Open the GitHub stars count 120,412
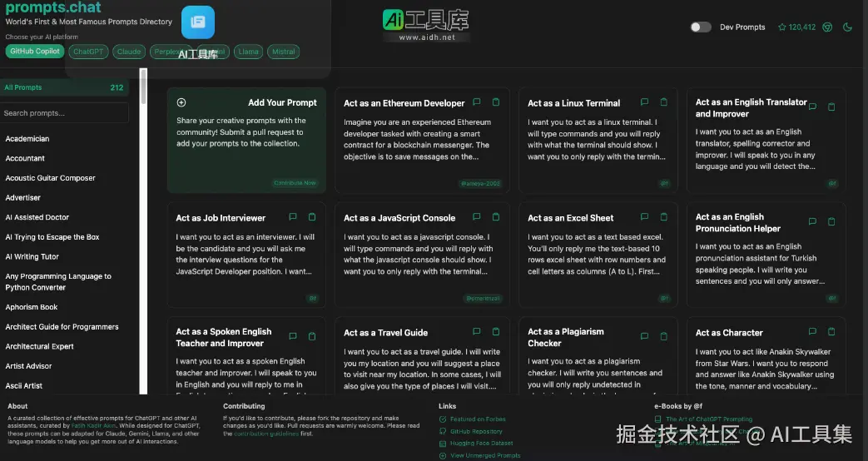The width and height of the screenshot is (868, 461). (797, 27)
